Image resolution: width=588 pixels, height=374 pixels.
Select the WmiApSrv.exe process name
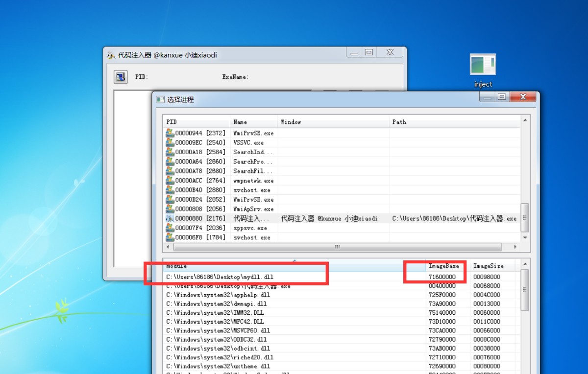253,209
